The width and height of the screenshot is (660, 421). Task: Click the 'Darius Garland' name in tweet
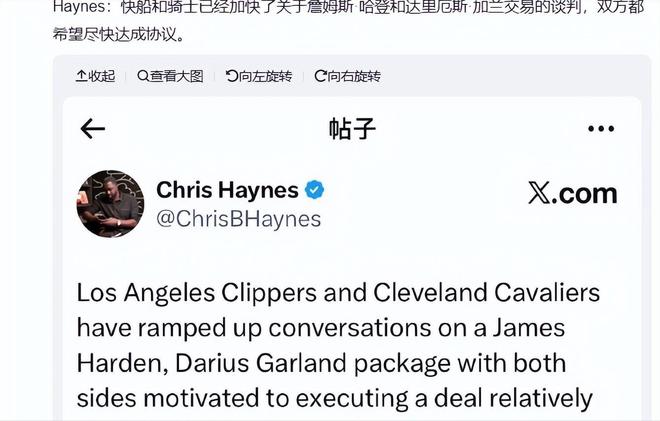click(x=261, y=363)
